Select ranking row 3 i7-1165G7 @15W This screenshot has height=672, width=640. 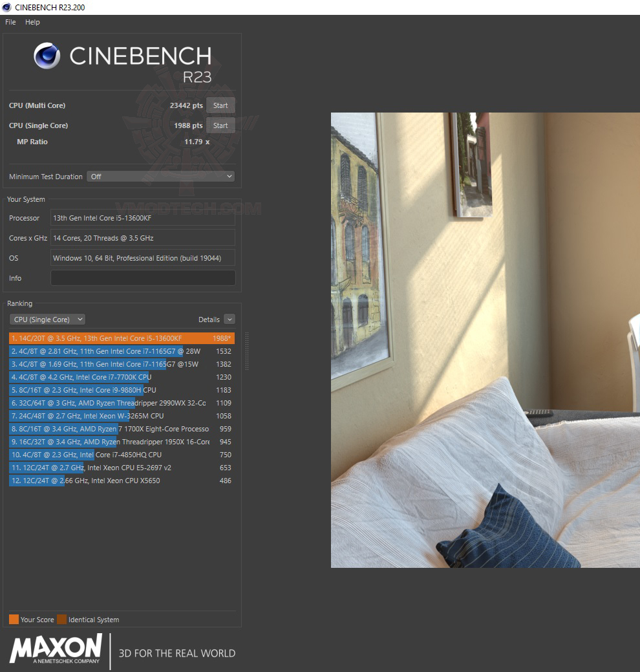[x=122, y=364]
